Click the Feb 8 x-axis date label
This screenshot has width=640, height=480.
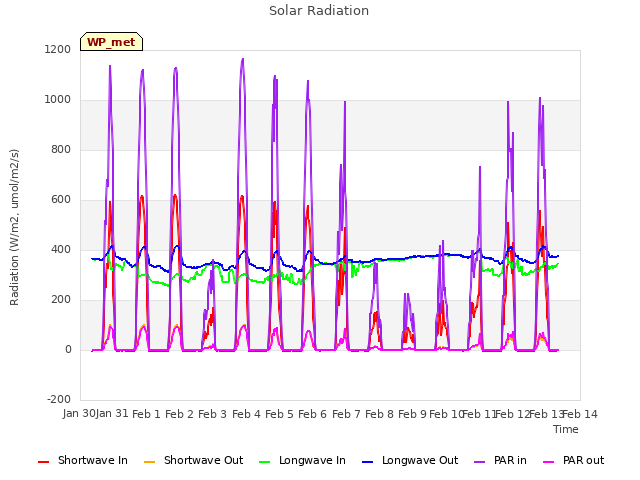379,414
